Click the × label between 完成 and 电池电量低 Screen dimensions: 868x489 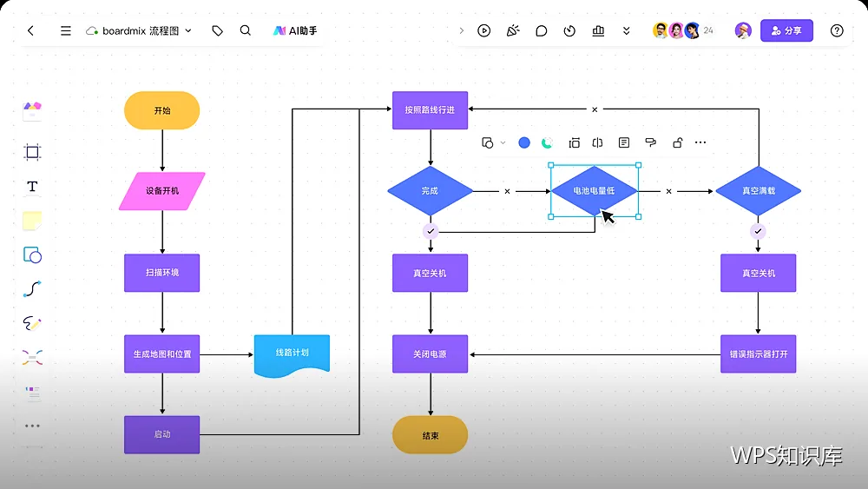tap(507, 192)
